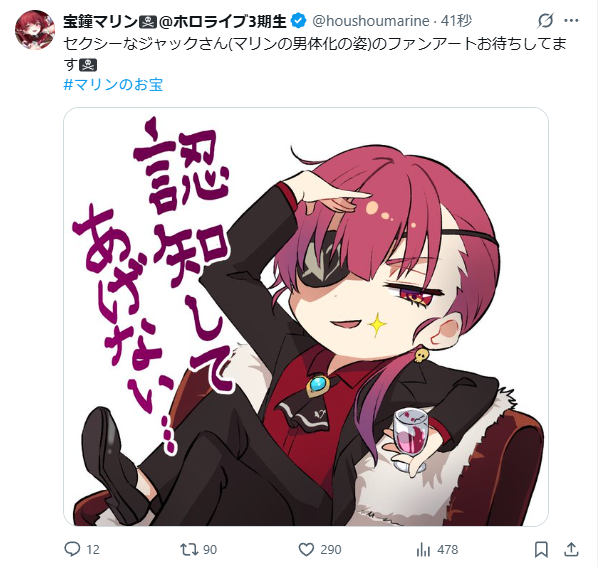Click the 90 reposts count

[x=210, y=549]
